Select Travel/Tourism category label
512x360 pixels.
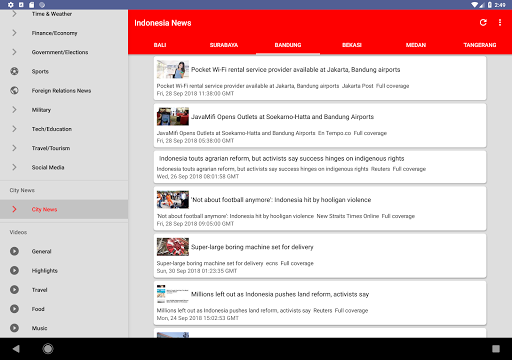(x=51, y=148)
